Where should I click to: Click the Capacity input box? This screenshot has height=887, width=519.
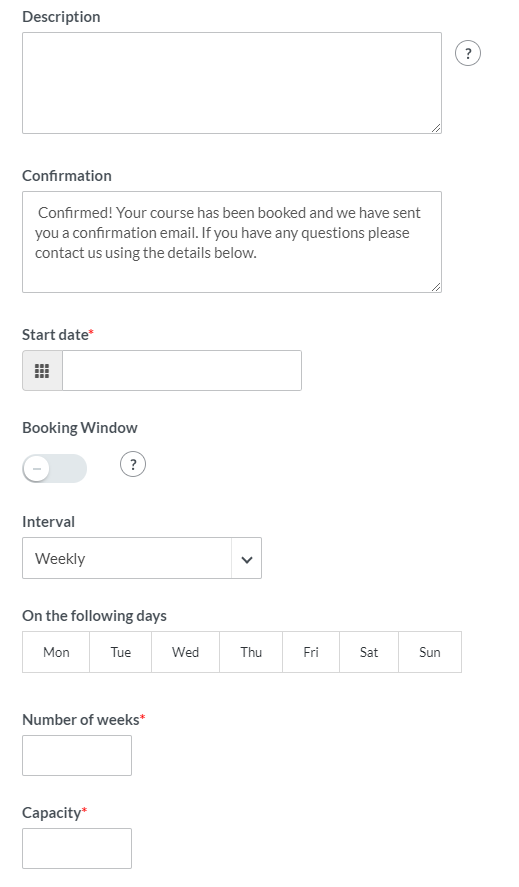[x=77, y=849]
